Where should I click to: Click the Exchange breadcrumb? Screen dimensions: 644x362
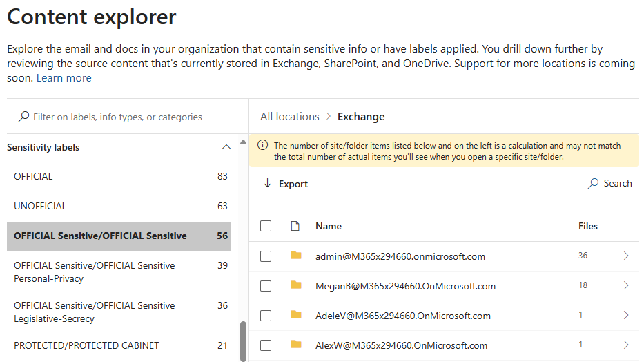361,117
